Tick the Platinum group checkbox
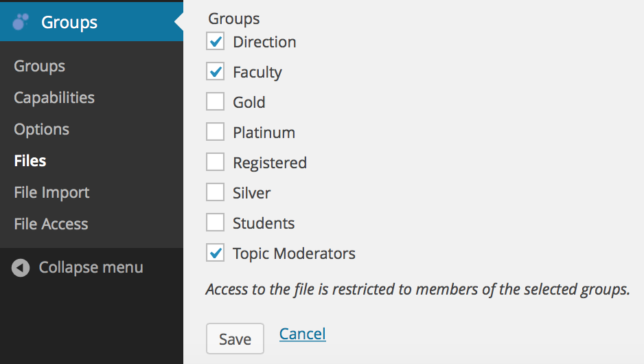 tap(215, 132)
